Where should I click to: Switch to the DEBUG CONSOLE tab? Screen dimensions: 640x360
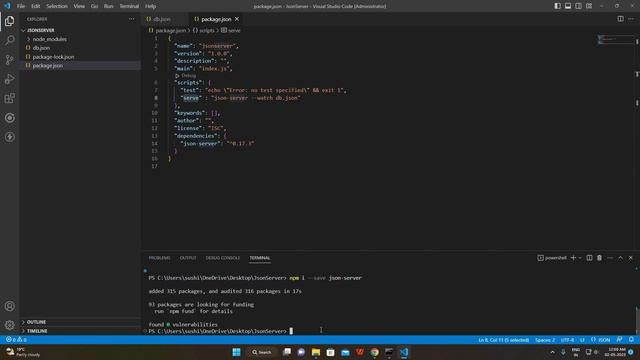coord(222,258)
